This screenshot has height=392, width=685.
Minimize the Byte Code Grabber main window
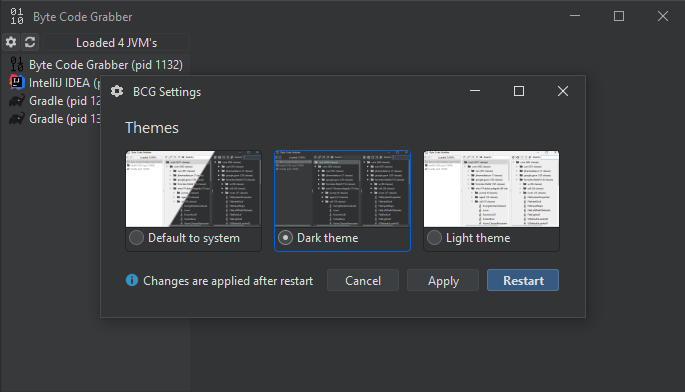[575, 16]
